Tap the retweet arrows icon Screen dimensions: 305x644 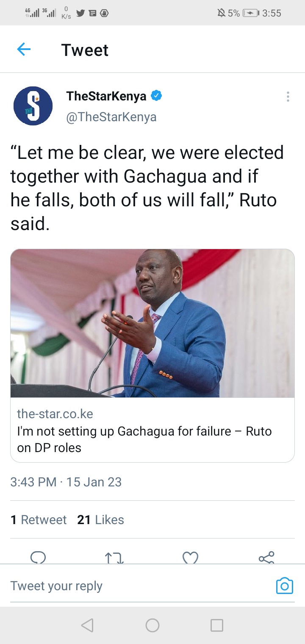(x=114, y=558)
